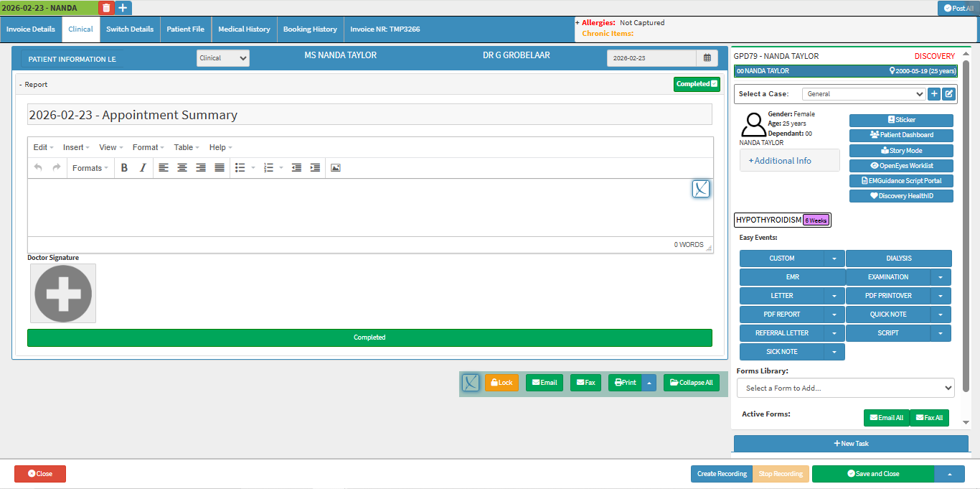Expand the SICK NOTE options arrow
980x489 pixels.
834,352
